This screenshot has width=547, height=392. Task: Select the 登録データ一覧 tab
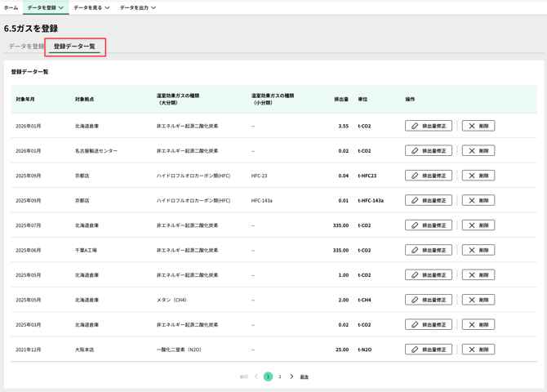pos(74,47)
